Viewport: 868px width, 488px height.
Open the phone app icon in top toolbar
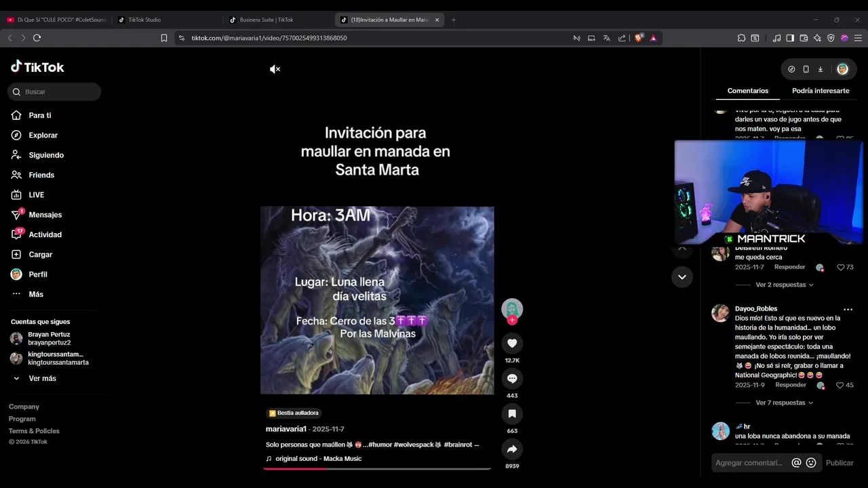pyautogui.click(x=806, y=69)
